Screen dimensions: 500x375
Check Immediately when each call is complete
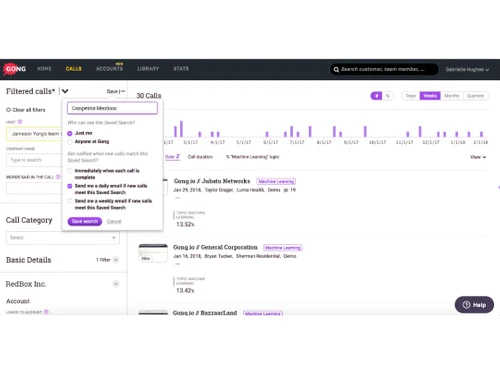[x=70, y=171]
